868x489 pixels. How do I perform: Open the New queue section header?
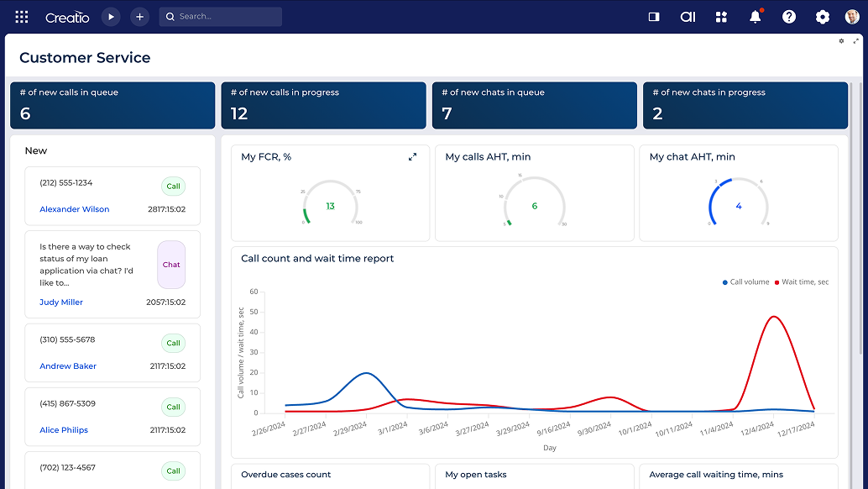tap(36, 150)
